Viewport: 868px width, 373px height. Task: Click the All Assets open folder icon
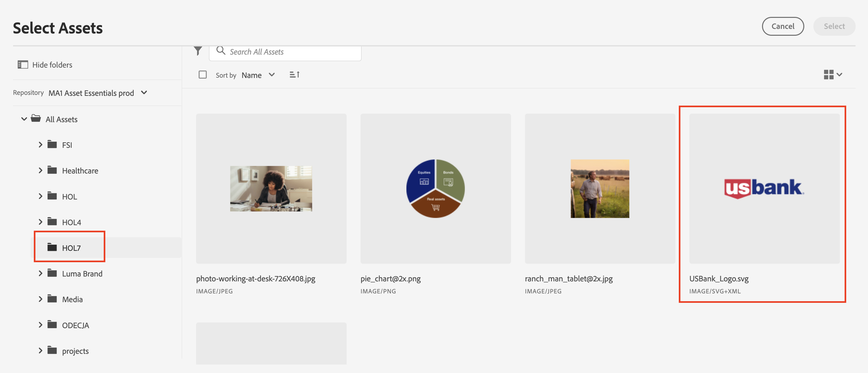(x=36, y=119)
